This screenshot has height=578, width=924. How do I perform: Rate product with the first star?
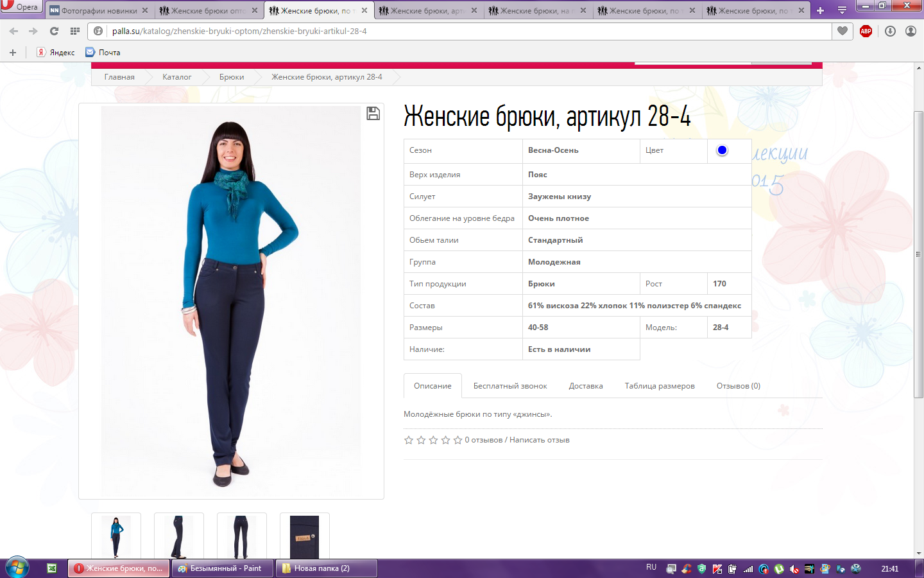409,440
